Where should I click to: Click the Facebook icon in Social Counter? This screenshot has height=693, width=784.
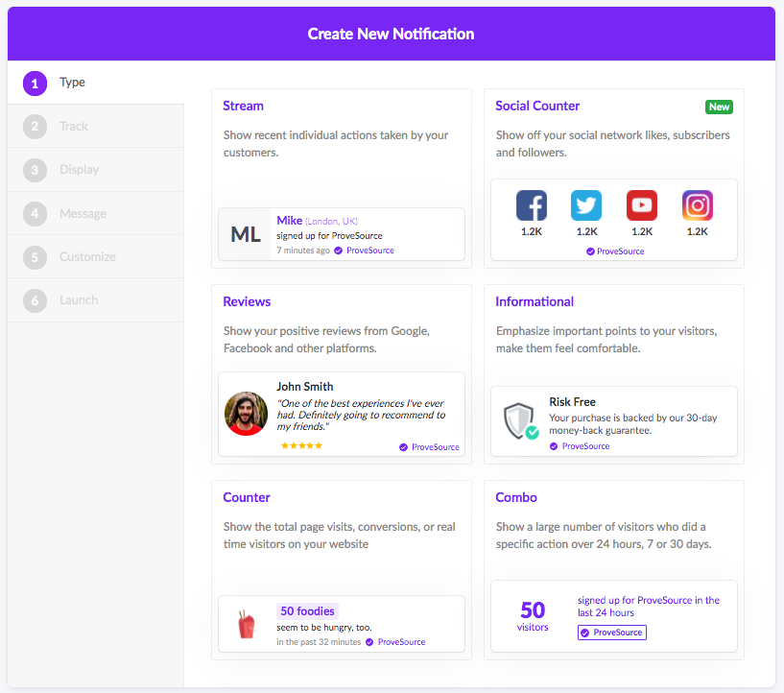[532, 205]
